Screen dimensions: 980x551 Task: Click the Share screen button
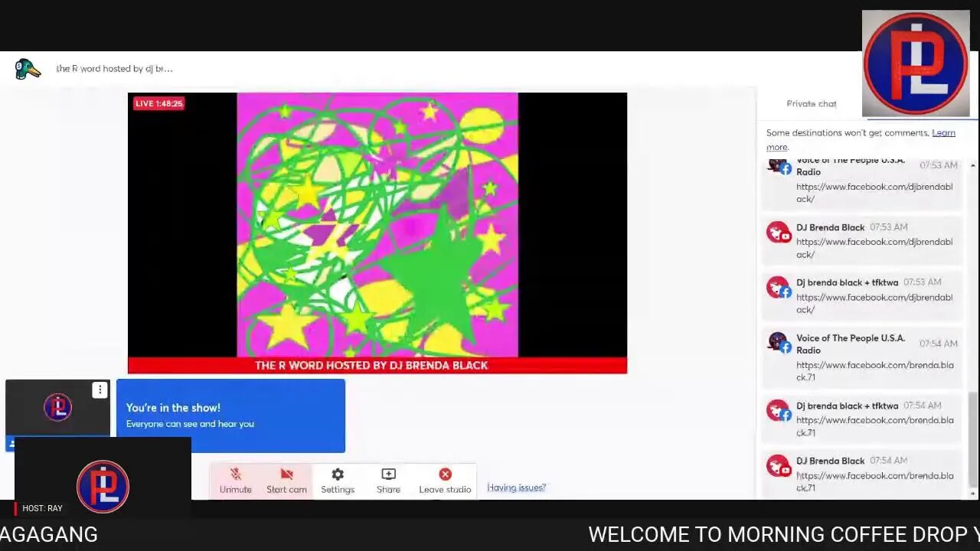(x=388, y=481)
